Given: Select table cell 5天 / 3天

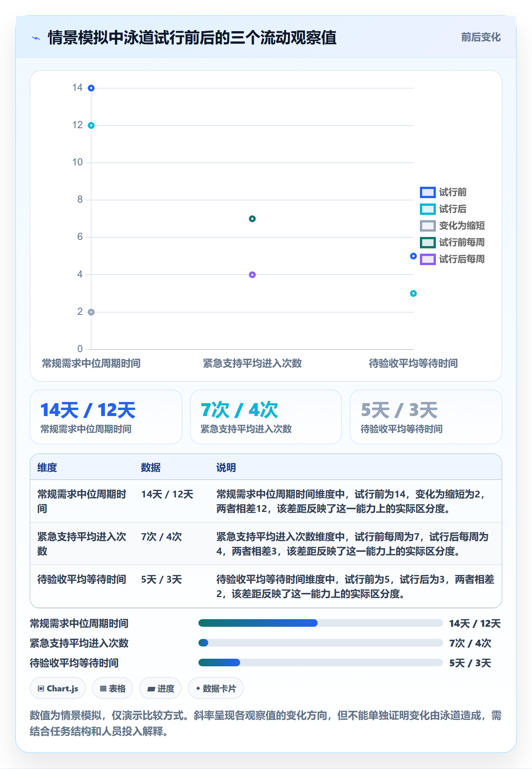Looking at the screenshot, I should [161, 580].
